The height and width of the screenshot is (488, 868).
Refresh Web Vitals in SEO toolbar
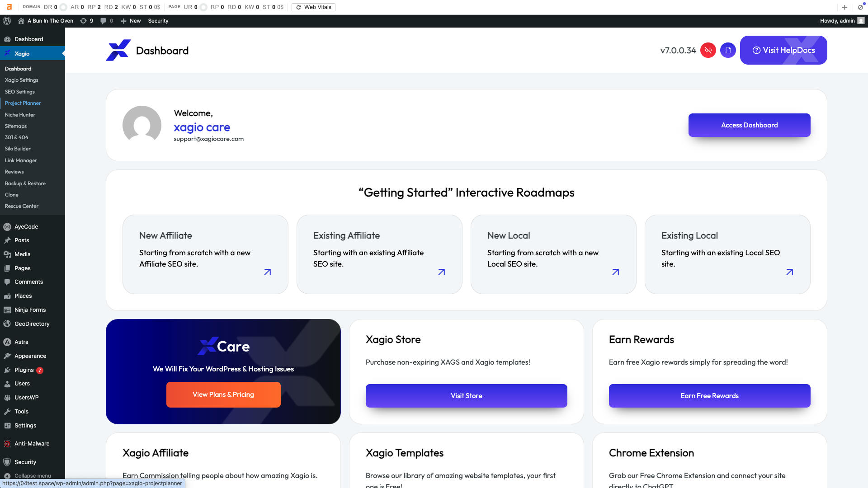tap(313, 7)
